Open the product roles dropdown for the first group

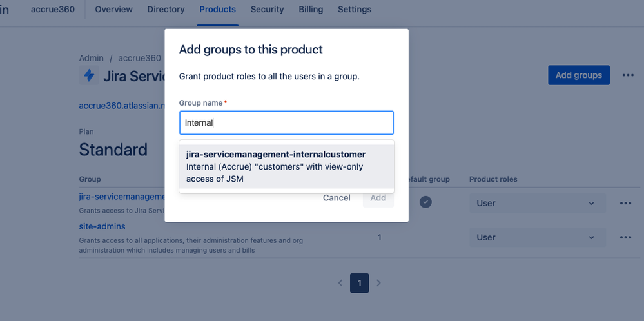point(537,203)
